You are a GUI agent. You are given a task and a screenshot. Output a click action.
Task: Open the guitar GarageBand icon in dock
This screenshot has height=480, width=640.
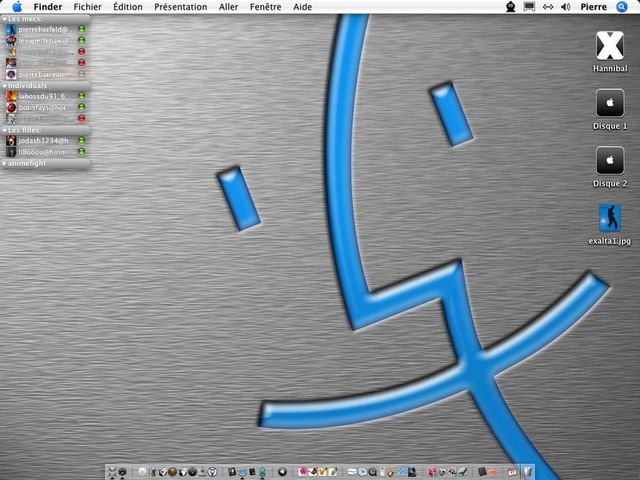(x=391, y=473)
